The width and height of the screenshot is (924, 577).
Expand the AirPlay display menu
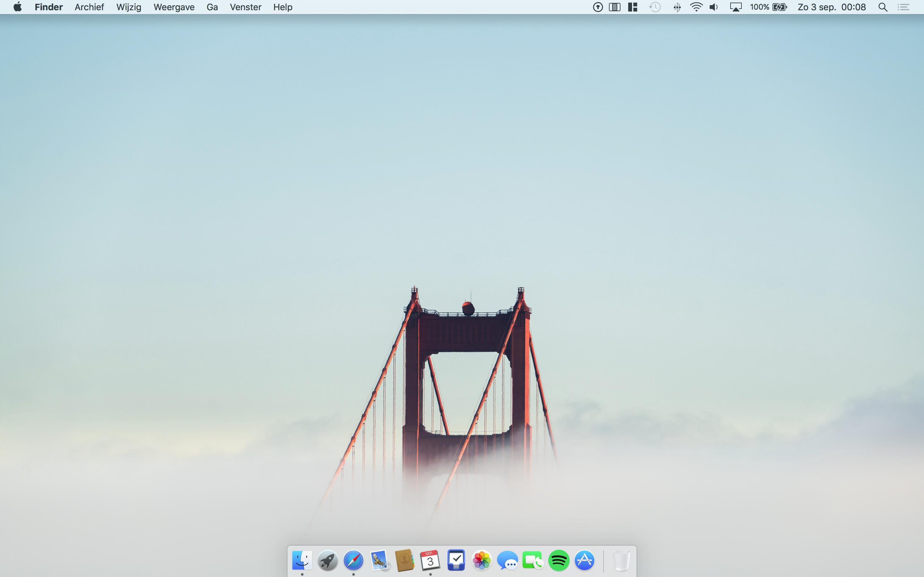point(735,7)
